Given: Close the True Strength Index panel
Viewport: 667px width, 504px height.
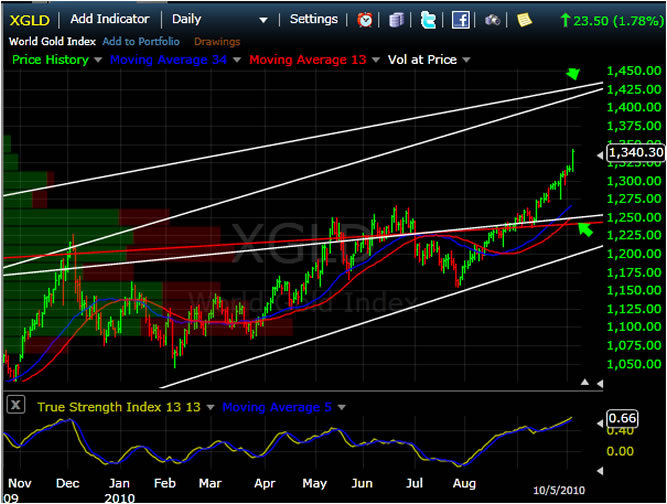Looking at the screenshot, I should [16, 406].
